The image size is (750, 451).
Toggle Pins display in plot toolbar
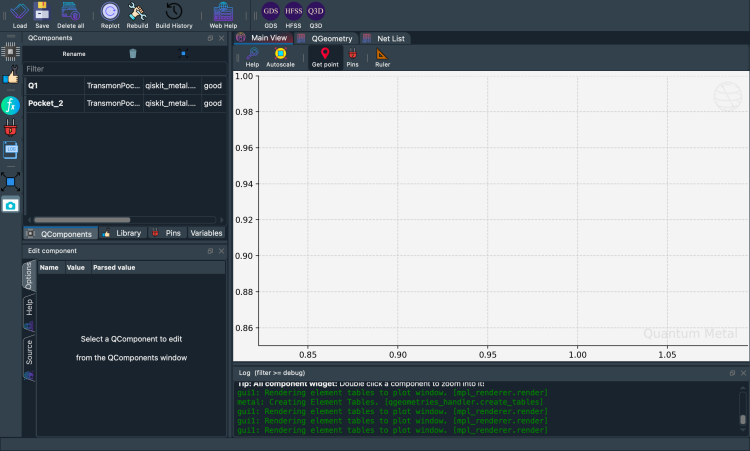353,57
